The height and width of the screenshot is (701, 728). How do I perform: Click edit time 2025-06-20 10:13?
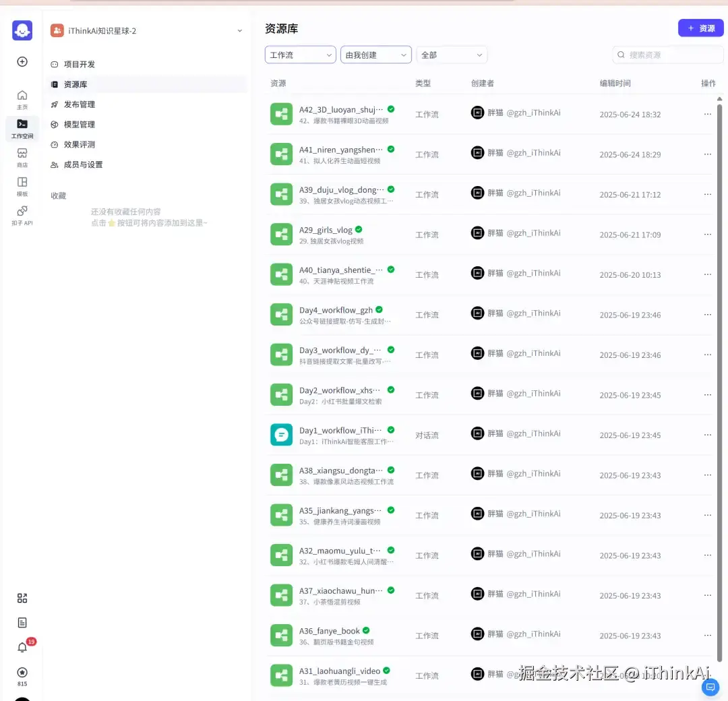click(x=630, y=275)
